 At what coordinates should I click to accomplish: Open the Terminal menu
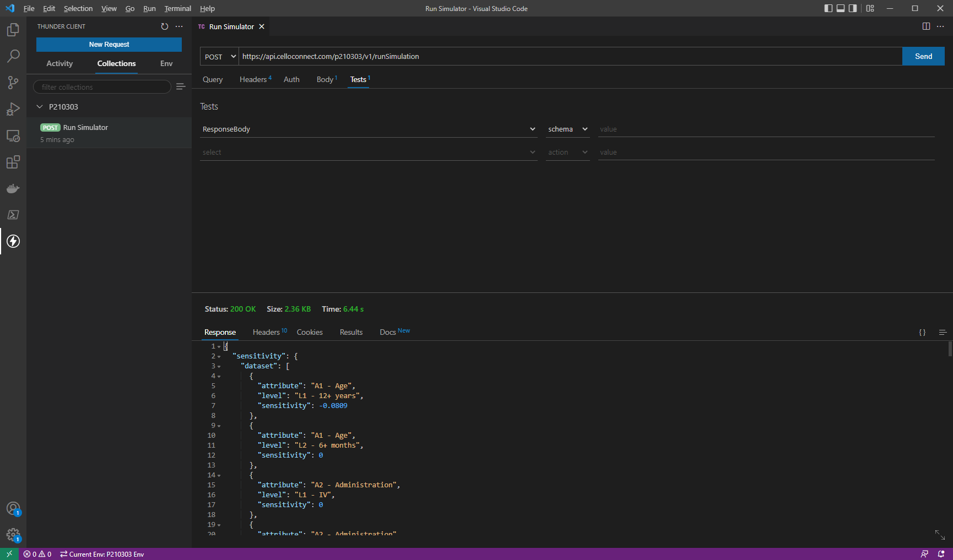coord(177,8)
